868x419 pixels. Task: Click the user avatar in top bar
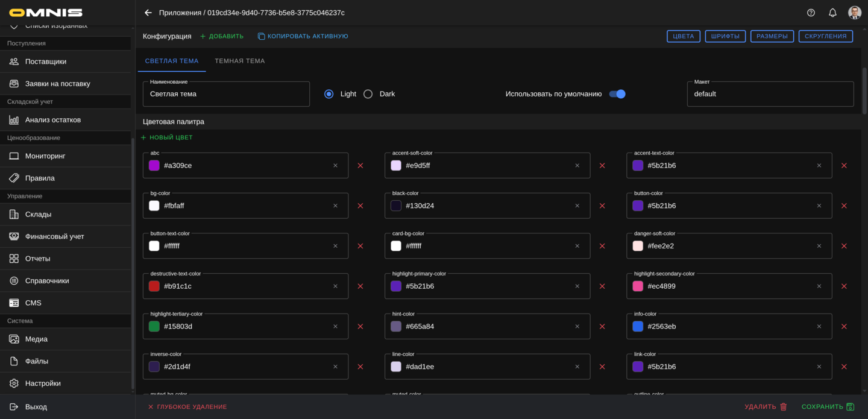pos(854,13)
